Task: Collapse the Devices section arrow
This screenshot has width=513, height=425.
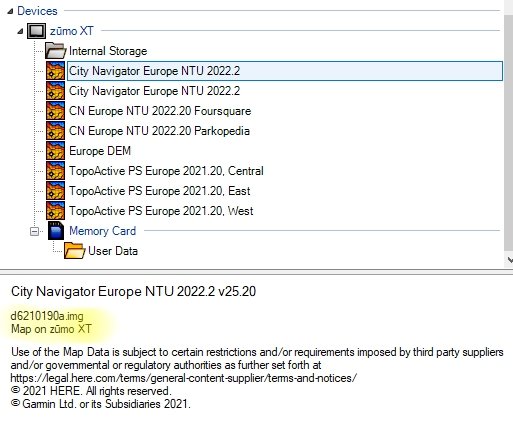Action: [x=10, y=11]
